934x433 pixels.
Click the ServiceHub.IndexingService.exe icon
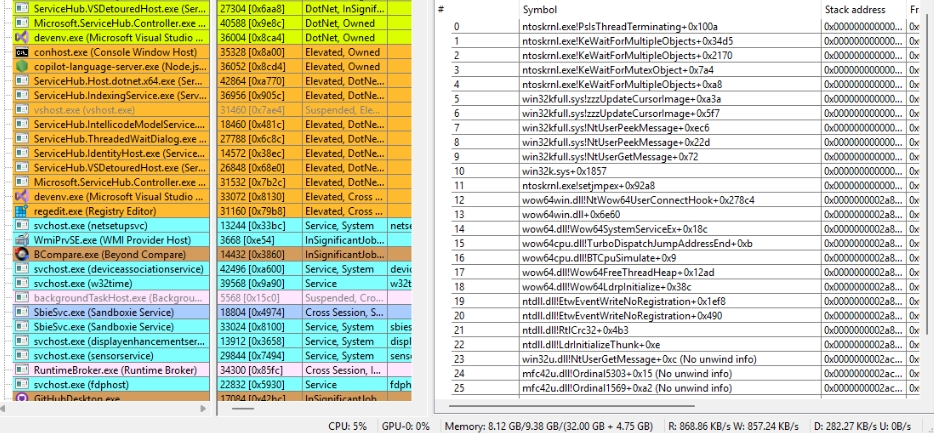[22, 95]
